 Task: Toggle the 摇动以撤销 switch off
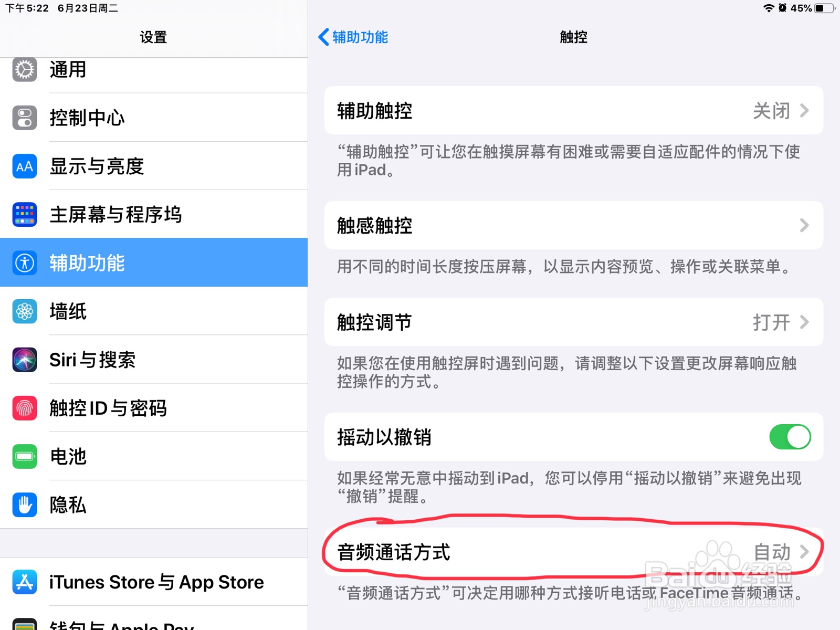(790, 437)
